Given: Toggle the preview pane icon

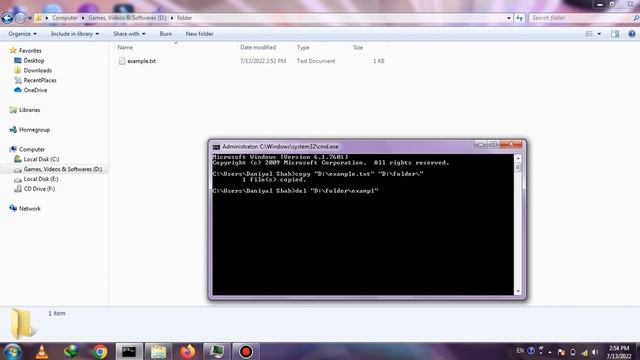Looking at the screenshot, I should coord(615,34).
